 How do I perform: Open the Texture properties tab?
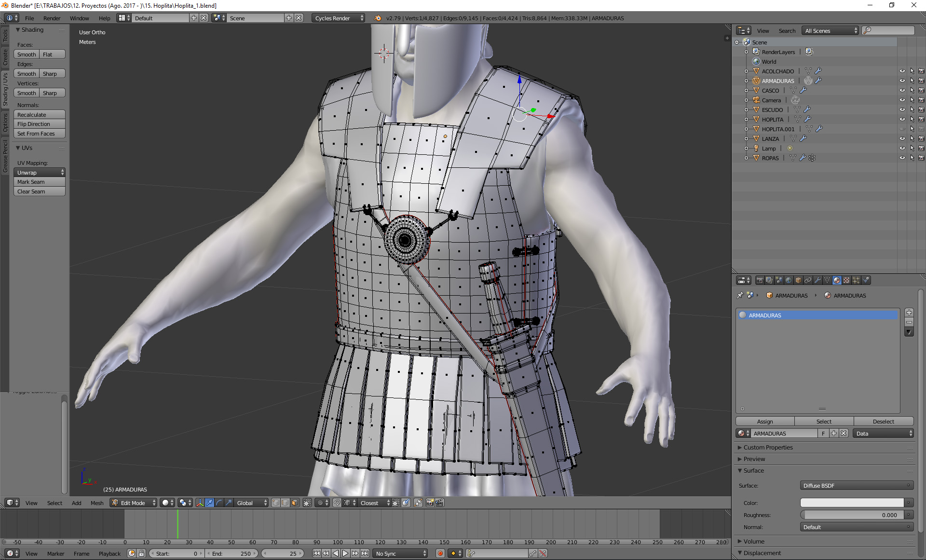tap(846, 280)
